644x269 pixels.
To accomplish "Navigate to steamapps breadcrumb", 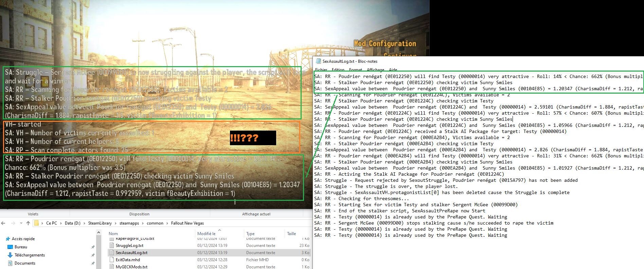I will click(129, 223).
